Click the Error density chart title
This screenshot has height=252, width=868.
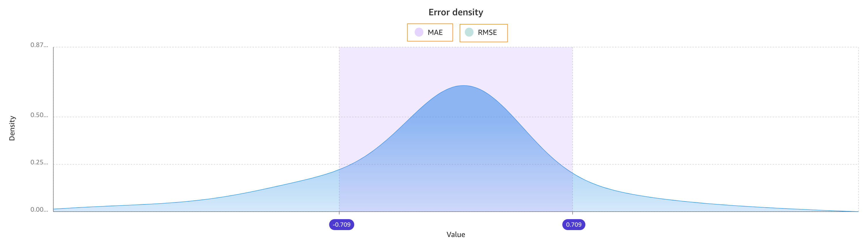tap(456, 12)
